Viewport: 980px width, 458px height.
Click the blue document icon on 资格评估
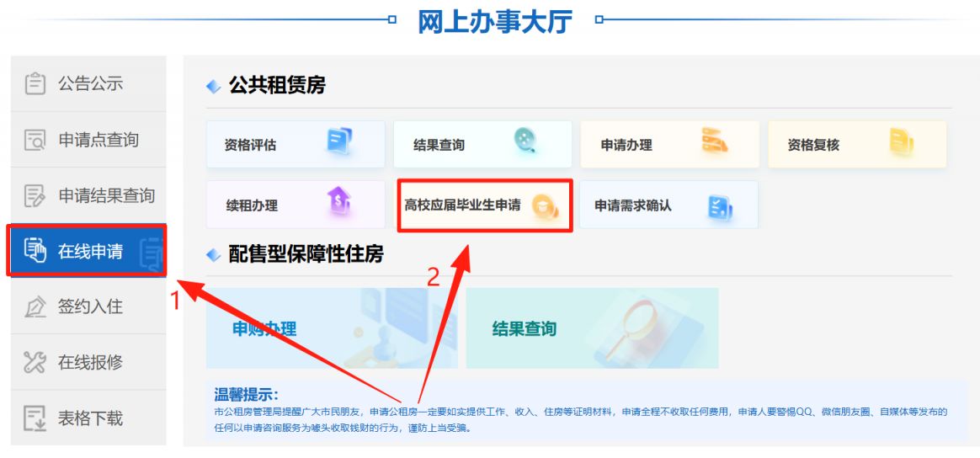tap(339, 141)
